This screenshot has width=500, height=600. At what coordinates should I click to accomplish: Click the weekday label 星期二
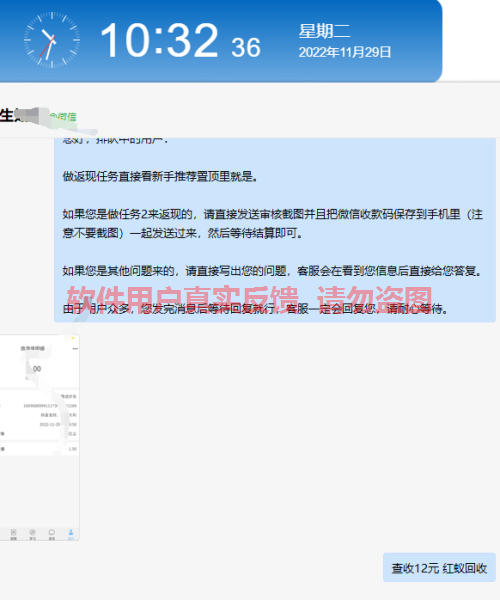click(324, 31)
